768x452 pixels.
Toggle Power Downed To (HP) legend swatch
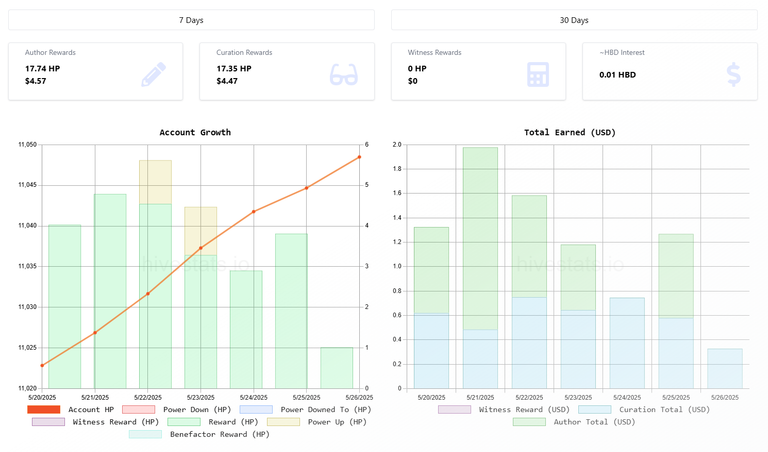(256, 409)
